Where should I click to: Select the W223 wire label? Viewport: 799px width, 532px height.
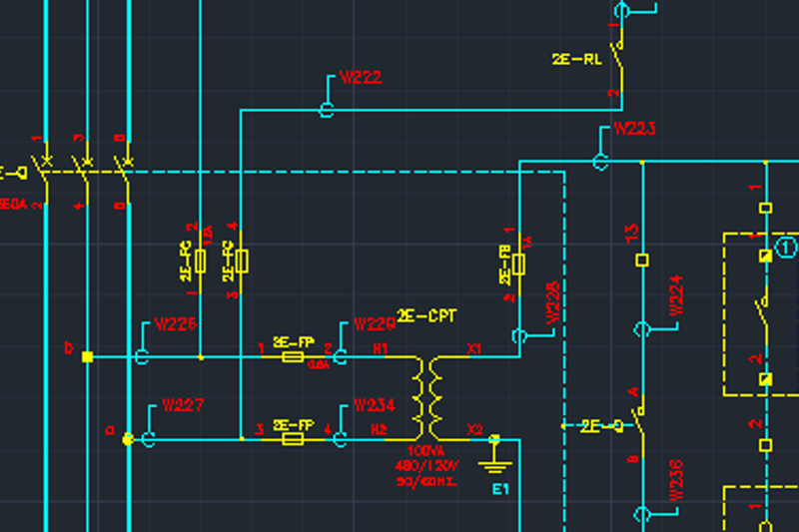pyautogui.click(x=634, y=129)
